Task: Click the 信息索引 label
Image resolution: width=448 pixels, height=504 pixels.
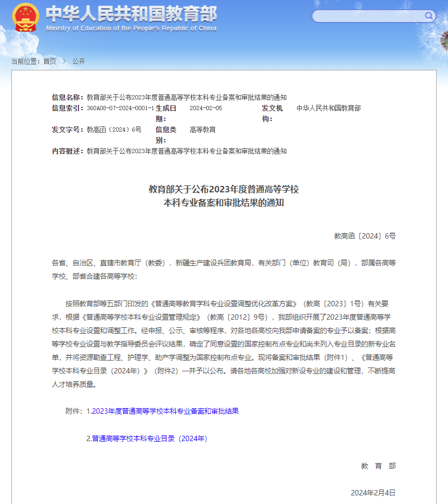Action: pos(68,108)
